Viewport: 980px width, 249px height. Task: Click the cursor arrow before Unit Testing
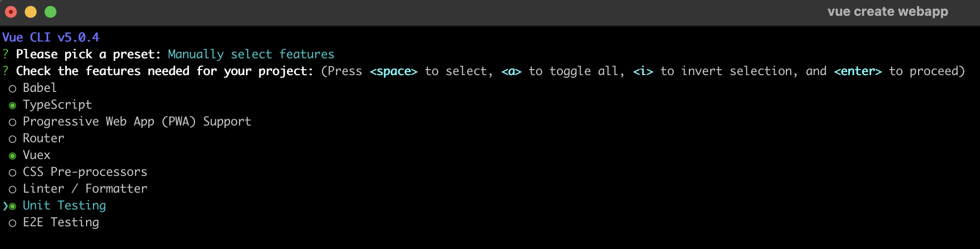point(5,206)
